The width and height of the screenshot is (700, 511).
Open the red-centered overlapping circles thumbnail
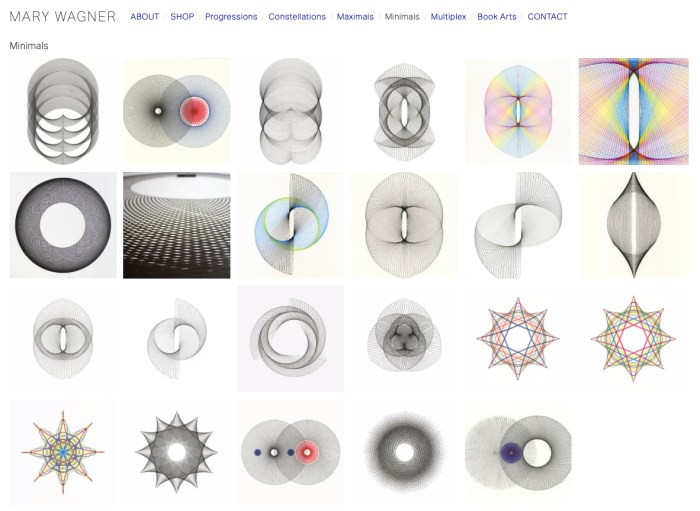[x=176, y=111]
